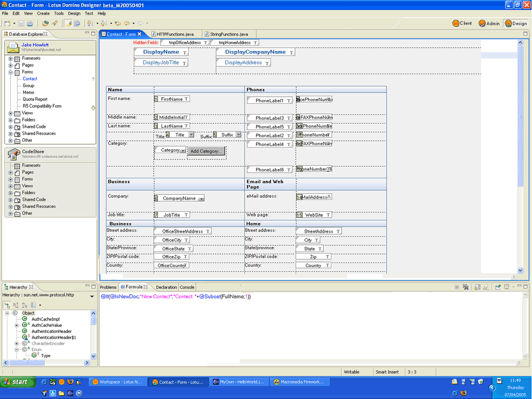Image resolution: width=532 pixels, height=399 pixels.
Task: Expand Framesets under Jake Howlett database
Action: (x=10, y=59)
